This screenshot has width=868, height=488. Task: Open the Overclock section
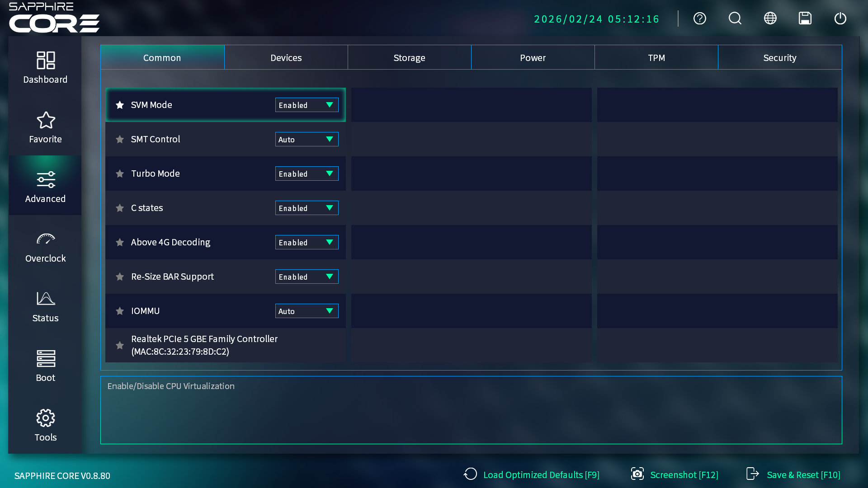tap(45, 247)
